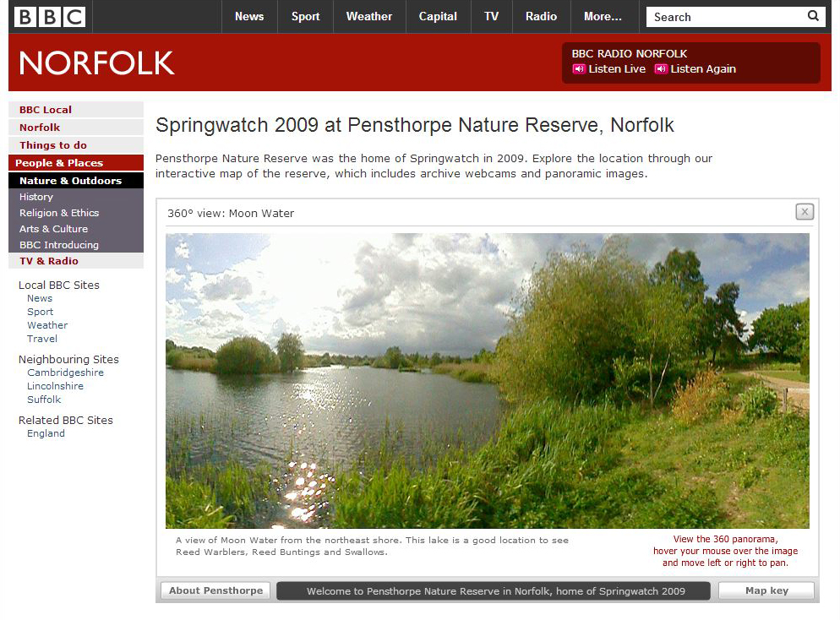840x620 pixels.
Task: Select Things to do in sidebar
Action: pos(76,145)
